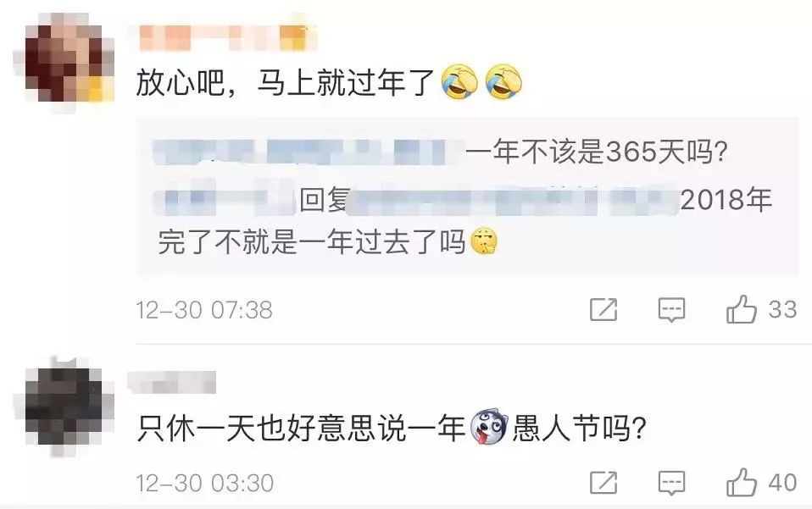This screenshot has height=509, width=812.
Task: Tap the like count 33
Action: click(782, 310)
